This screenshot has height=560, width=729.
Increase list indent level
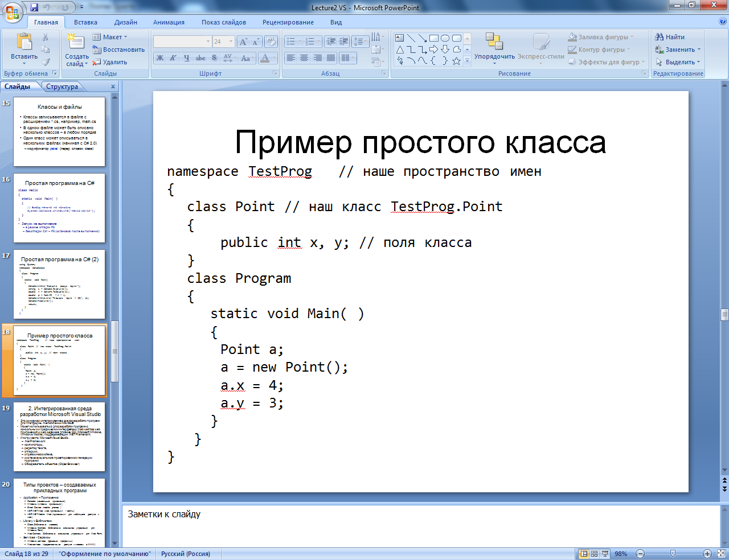343,42
